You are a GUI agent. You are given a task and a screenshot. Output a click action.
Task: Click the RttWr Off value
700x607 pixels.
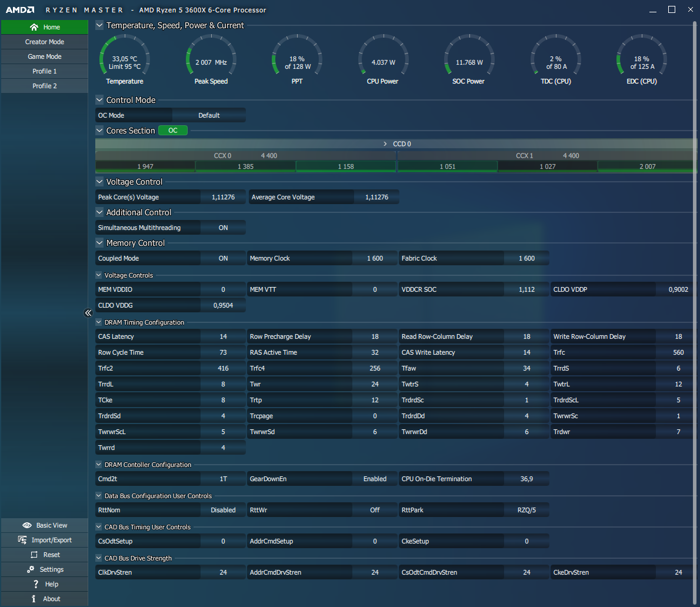click(x=375, y=510)
